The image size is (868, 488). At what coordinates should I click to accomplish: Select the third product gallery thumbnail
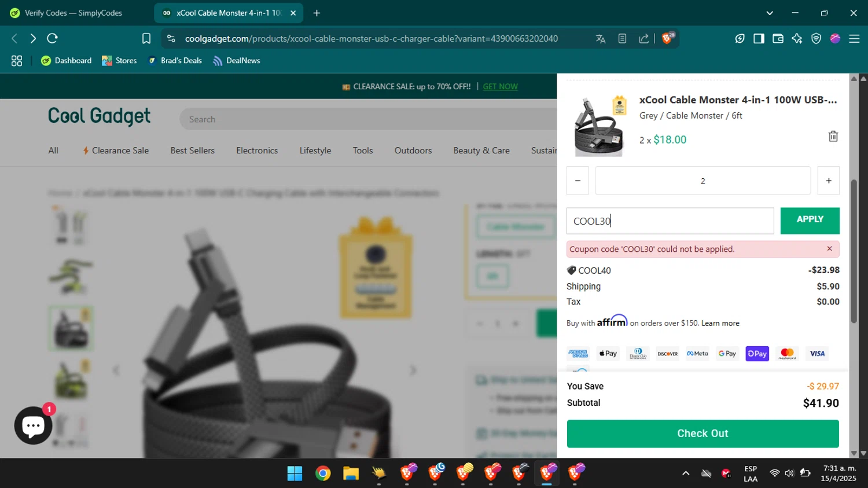[71, 328]
